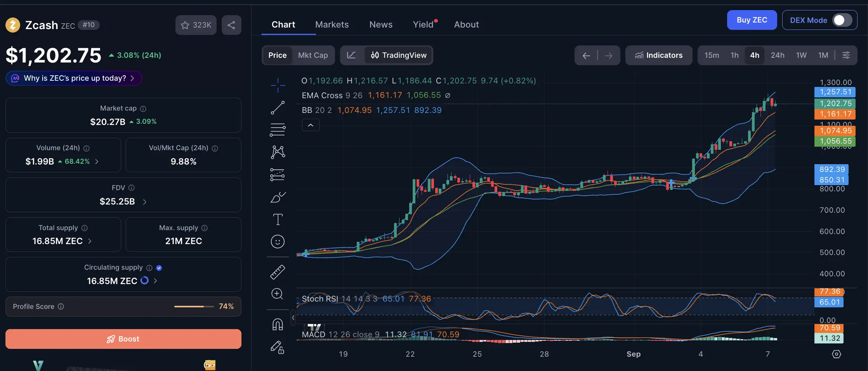Image resolution: width=868 pixels, height=371 pixels.
Task: Activate the zoom in tool
Action: point(277,294)
